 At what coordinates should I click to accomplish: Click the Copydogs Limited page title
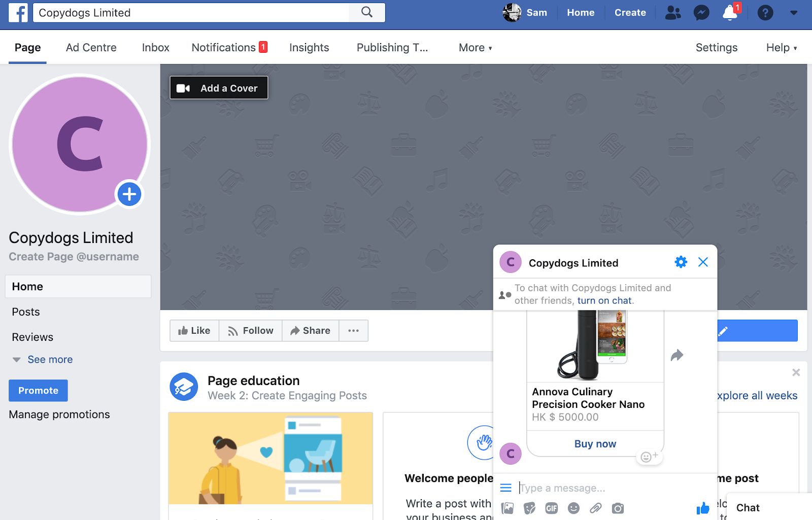[x=71, y=238]
